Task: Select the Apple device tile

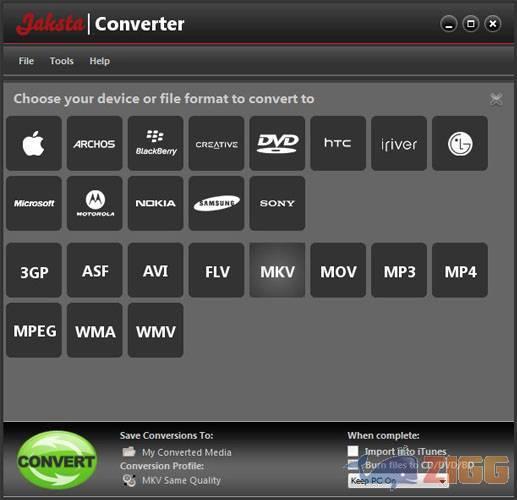Action: click(34, 143)
